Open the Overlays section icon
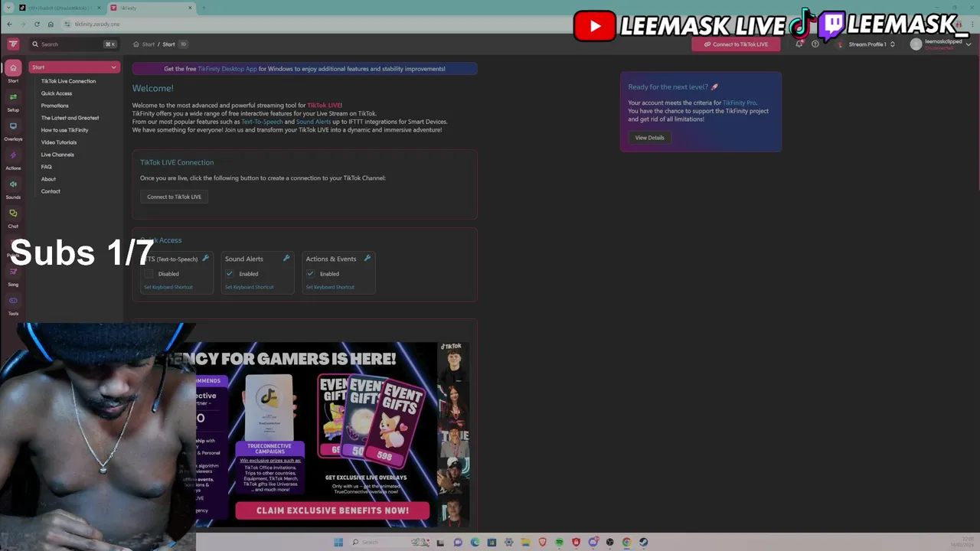Viewport: 980px width, 551px height. [x=13, y=126]
